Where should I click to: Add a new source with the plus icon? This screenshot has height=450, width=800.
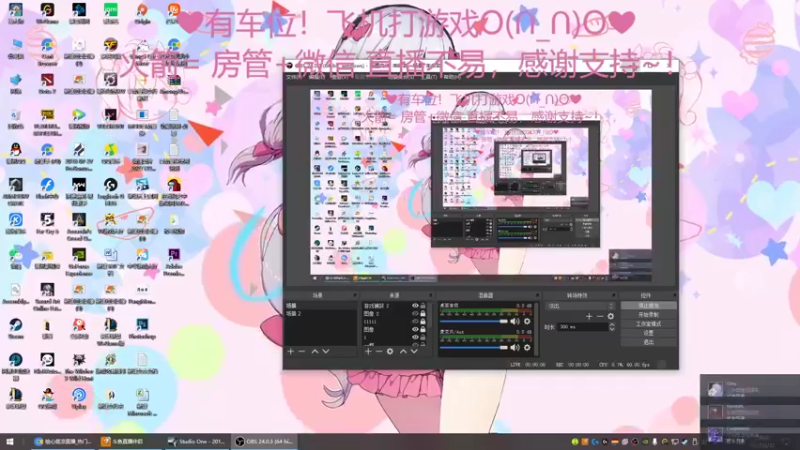(368, 352)
